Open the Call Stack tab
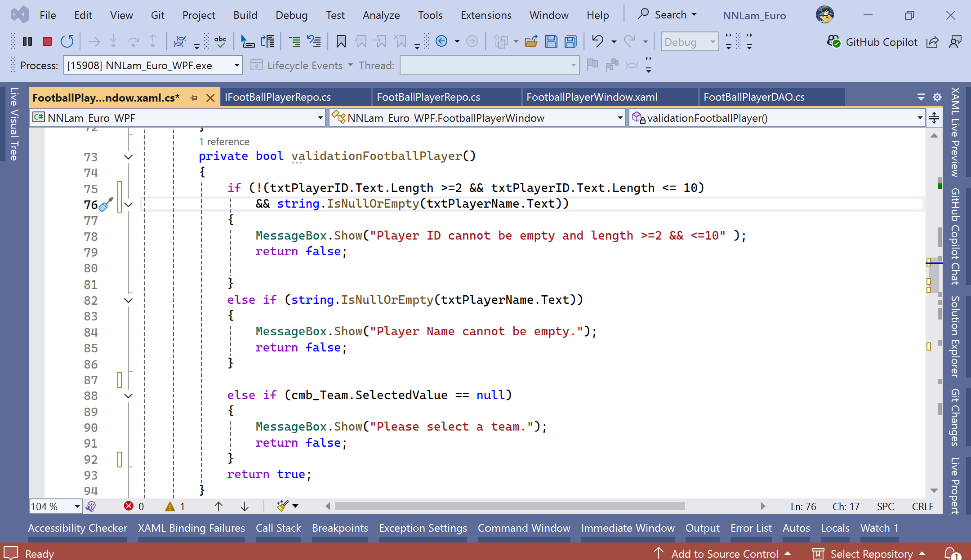971x560 pixels. 278,528
